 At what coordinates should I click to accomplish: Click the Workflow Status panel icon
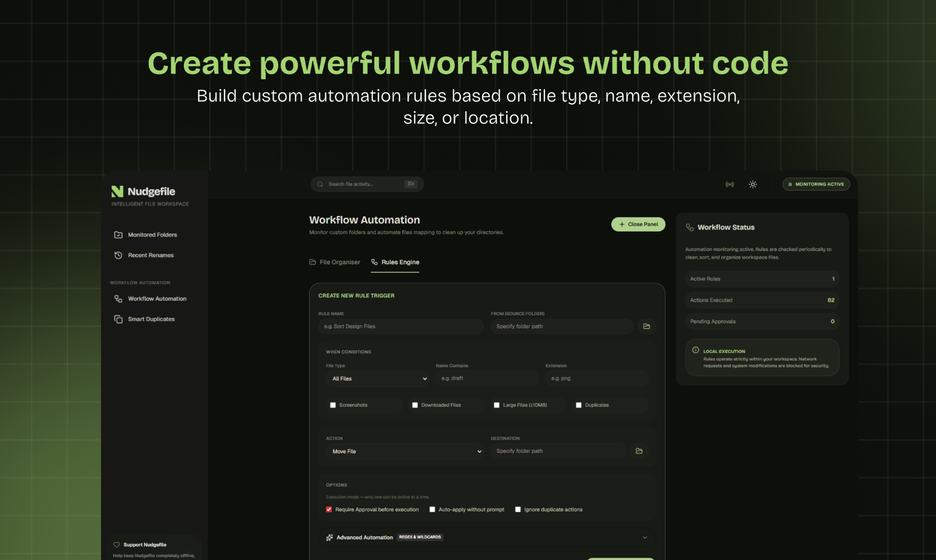pyautogui.click(x=690, y=228)
